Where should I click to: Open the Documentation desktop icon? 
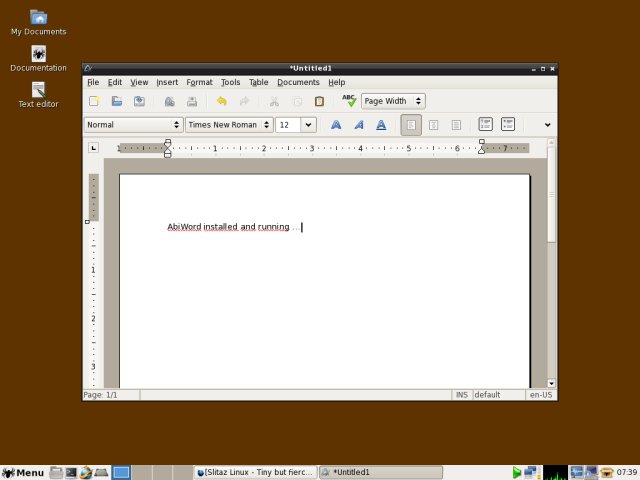(x=38, y=59)
